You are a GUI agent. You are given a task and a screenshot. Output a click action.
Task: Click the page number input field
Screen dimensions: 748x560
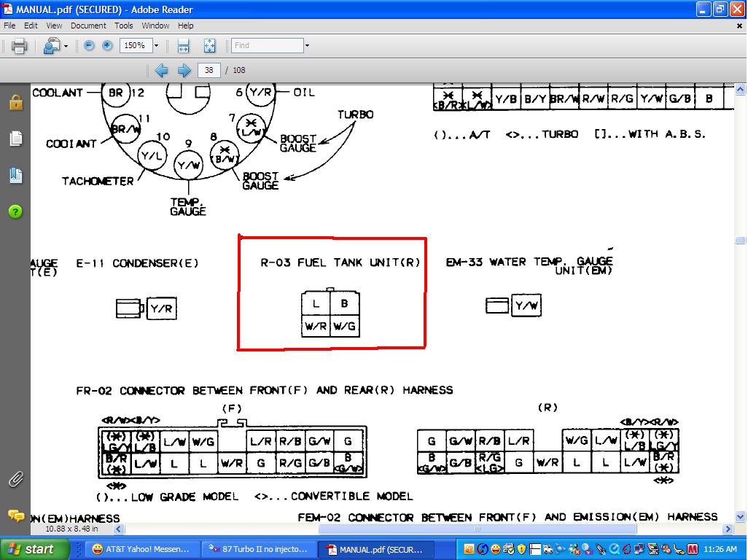pyautogui.click(x=209, y=70)
